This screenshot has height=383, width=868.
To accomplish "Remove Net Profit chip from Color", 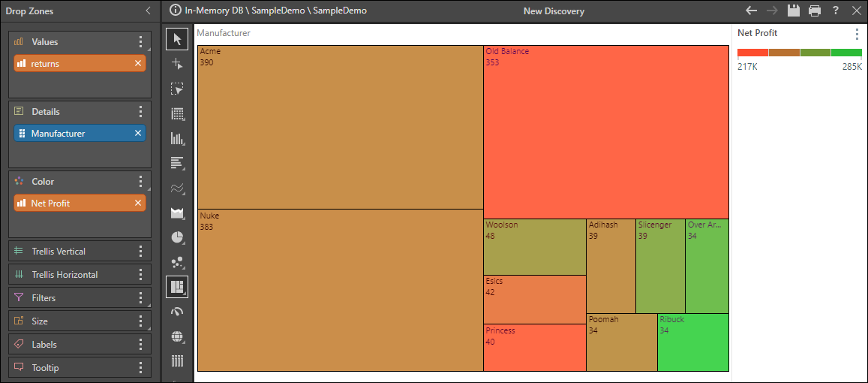I will [138, 203].
